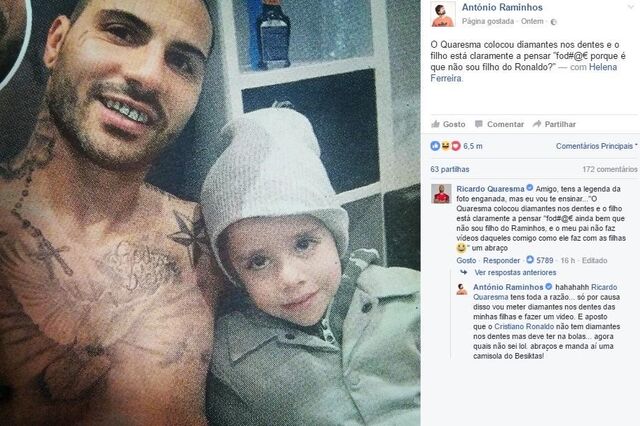
Task: Click the blue like reaction icon beside 6,5 m
Action: click(x=435, y=146)
